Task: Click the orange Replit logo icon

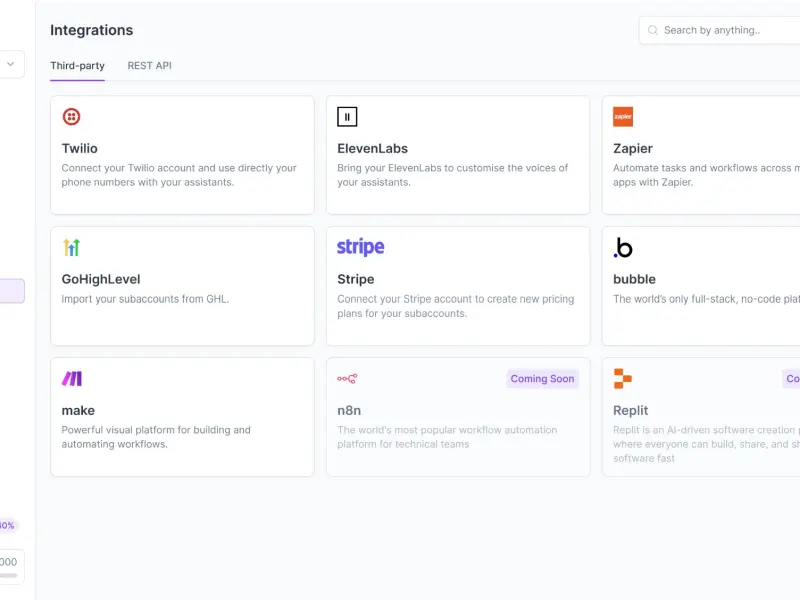Action: pyautogui.click(x=622, y=379)
